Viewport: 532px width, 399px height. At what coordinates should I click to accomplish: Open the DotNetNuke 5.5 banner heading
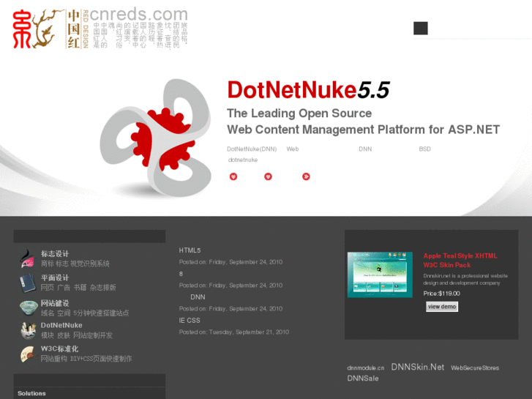[308, 90]
